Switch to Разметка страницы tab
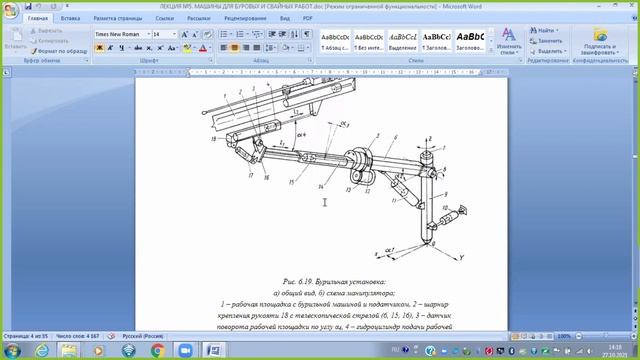 [118, 18]
